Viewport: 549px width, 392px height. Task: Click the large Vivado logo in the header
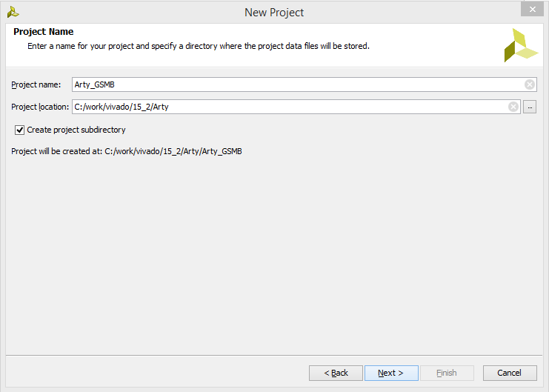pyautogui.click(x=521, y=45)
